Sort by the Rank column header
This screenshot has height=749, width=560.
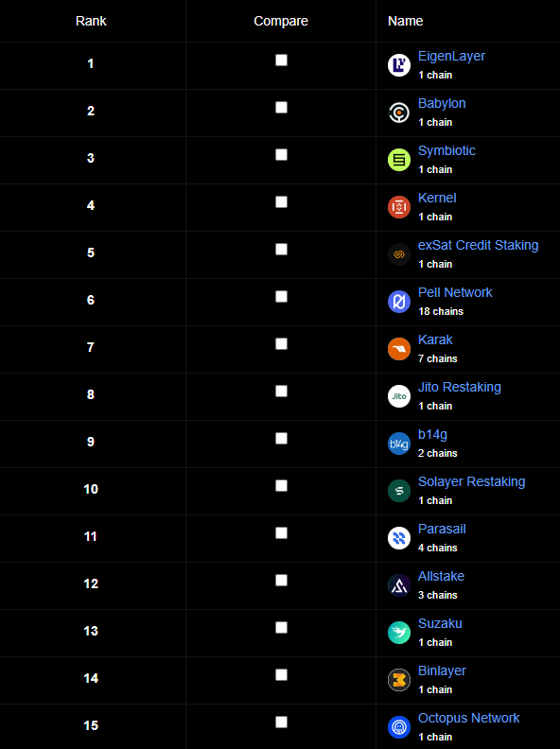click(x=91, y=21)
